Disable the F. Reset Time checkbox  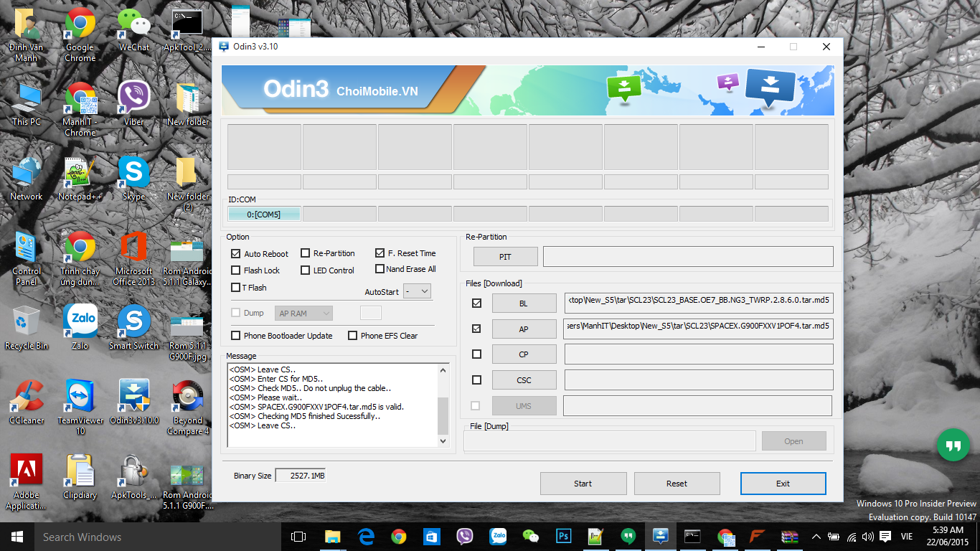pyautogui.click(x=380, y=253)
